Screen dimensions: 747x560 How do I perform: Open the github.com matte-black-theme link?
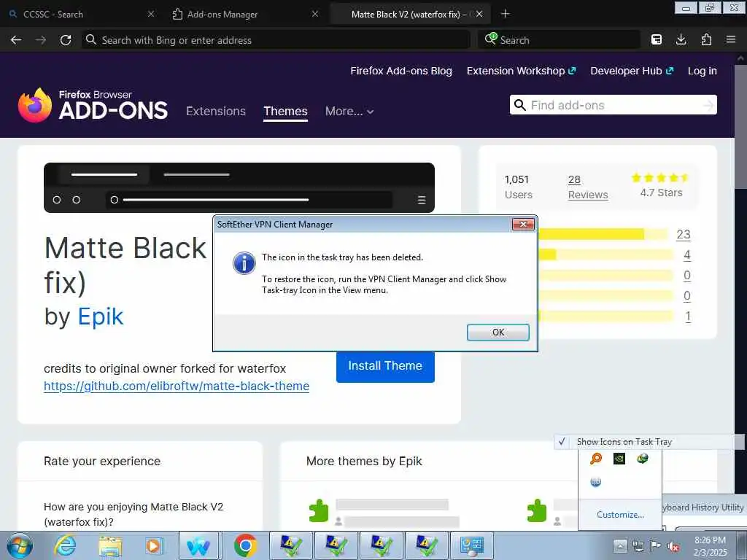(177, 386)
